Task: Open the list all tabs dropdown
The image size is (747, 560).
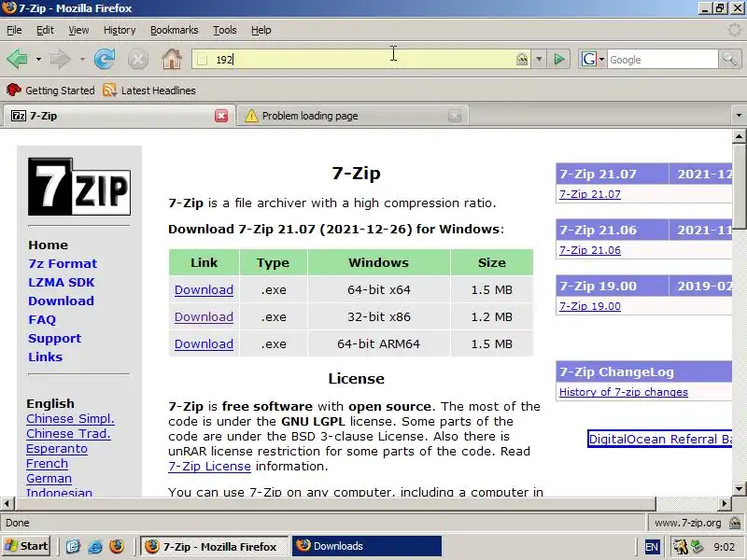Action: 739,115
